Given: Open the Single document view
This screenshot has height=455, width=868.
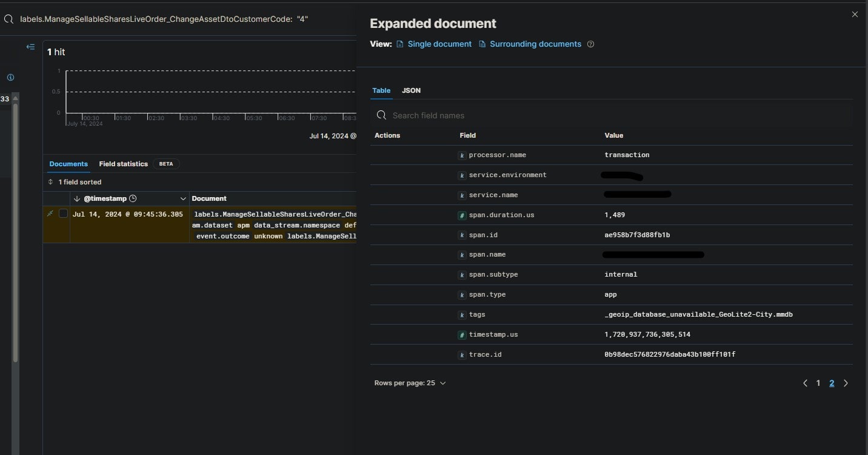Looking at the screenshot, I should tap(434, 44).
